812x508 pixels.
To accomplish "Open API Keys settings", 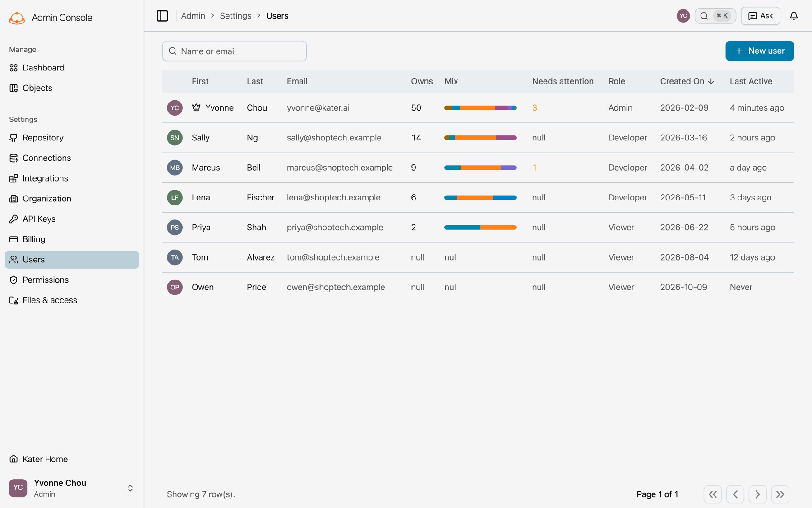I will 72,219.
